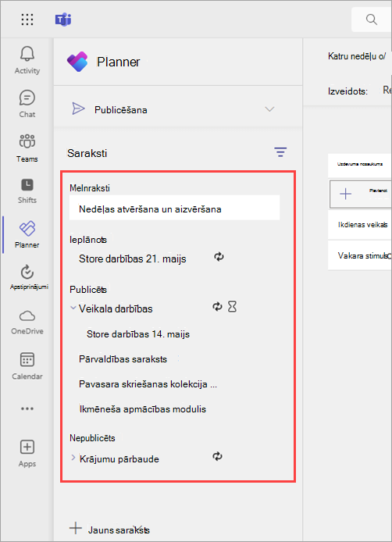Click the search magnifier icon
Image resolution: width=392 pixels, height=542 pixels.
point(372,20)
